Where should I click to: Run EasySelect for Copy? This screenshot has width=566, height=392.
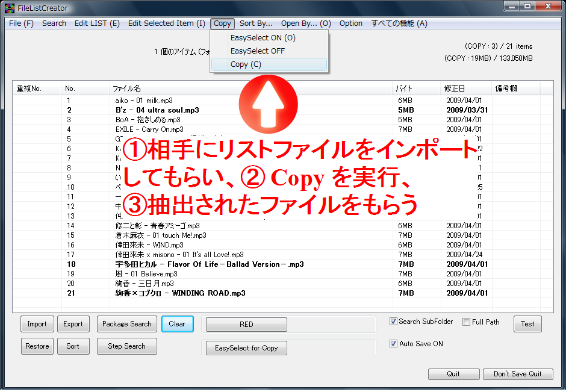[246, 347]
